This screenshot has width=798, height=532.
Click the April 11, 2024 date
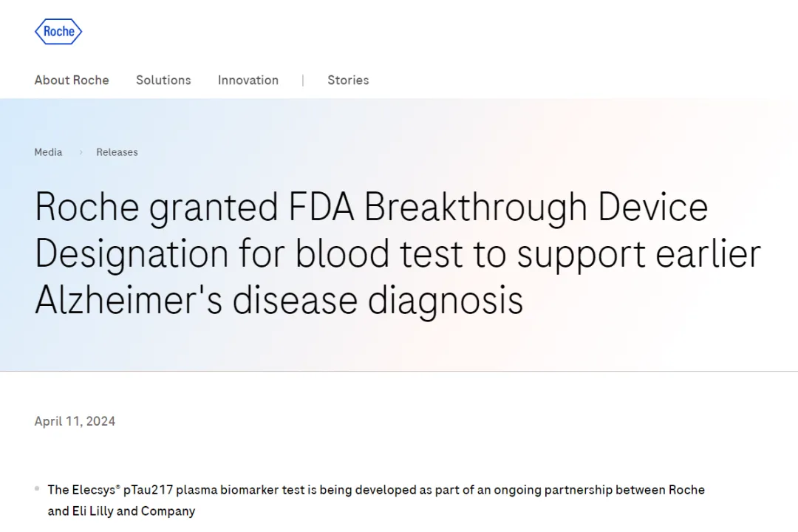(x=75, y=421)
